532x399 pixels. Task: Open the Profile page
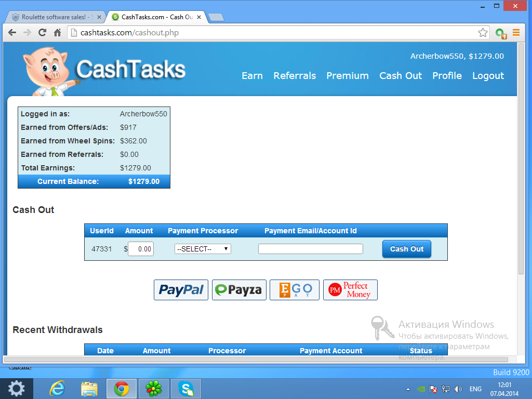[x=447, y=76]
